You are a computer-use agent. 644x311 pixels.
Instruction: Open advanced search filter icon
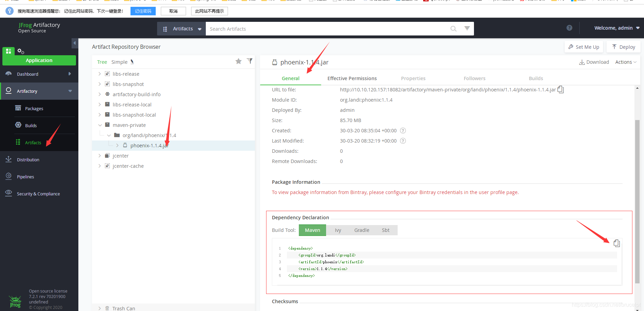467,28
